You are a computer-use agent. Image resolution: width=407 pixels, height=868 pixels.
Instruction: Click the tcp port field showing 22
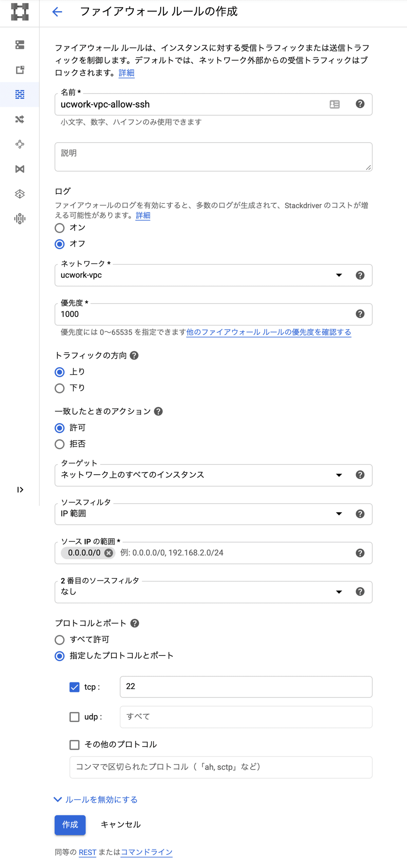(x=246, y=687)
